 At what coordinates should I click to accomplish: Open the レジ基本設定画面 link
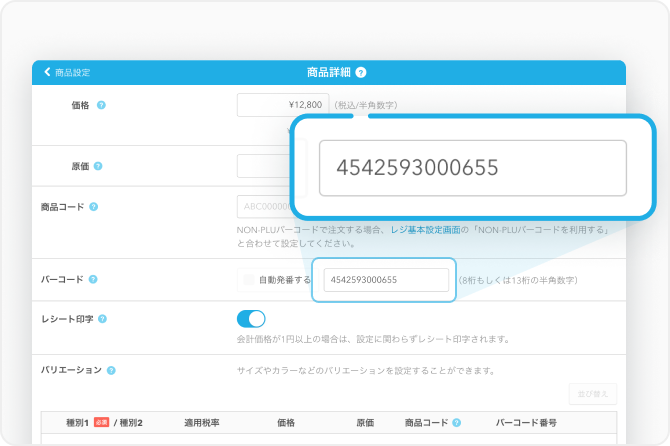425,229
